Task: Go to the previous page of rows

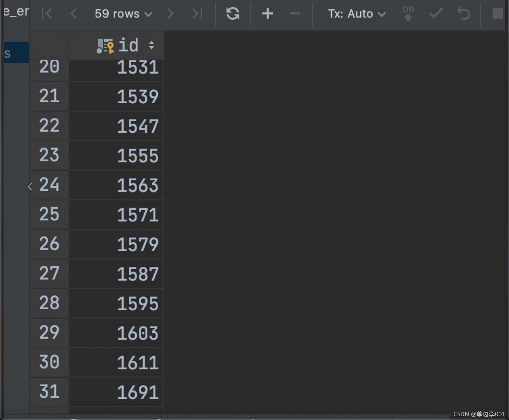Action: pos(74,14)
